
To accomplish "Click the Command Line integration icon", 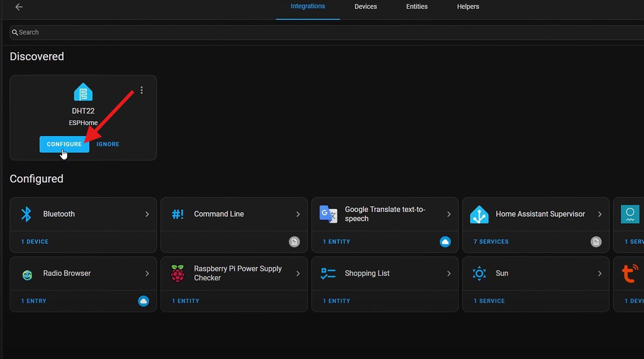I will (178, 214).
